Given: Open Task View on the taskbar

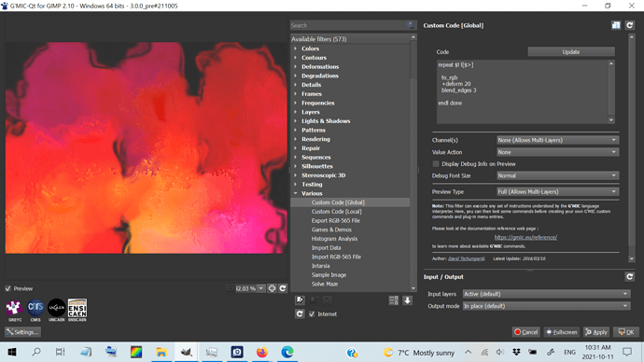Looking at the screenshot, I should coord(61,352).
